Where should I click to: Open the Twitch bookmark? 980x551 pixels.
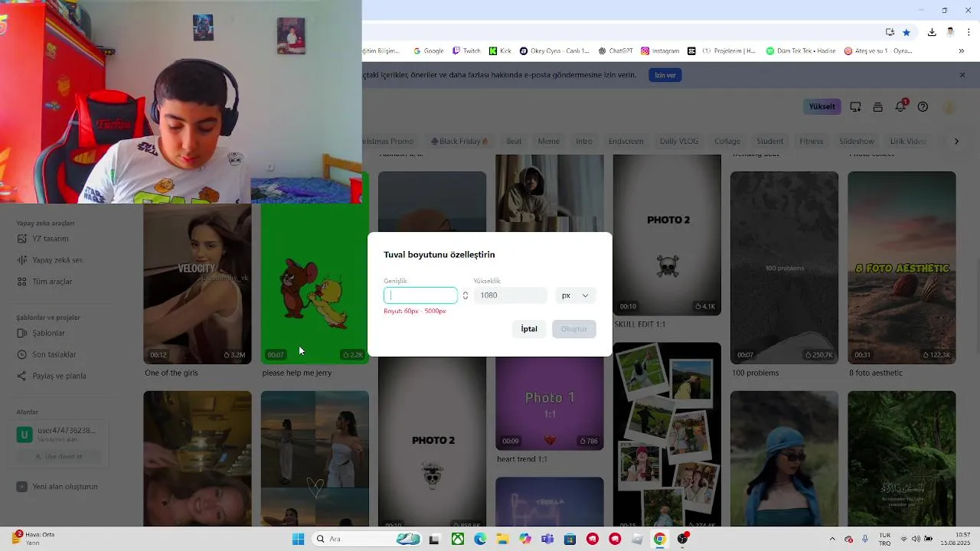click(x=466, y=51)
